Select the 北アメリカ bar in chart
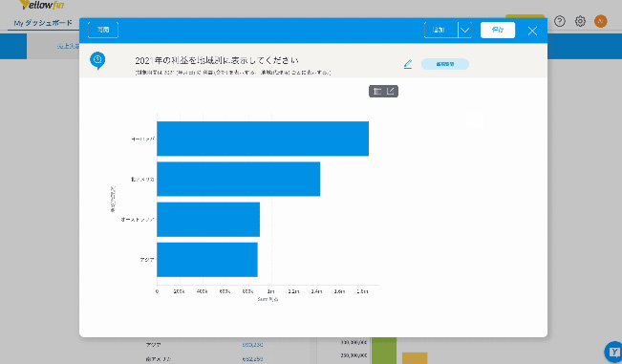 point(239,179)
